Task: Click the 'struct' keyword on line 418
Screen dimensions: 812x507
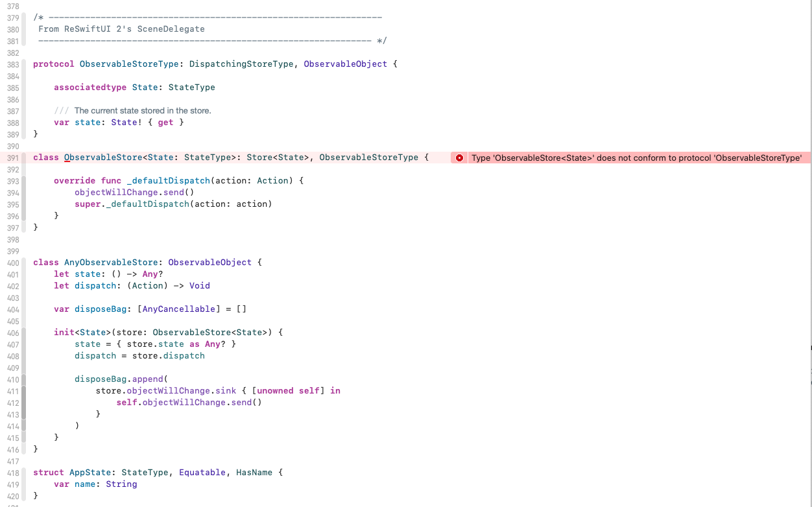Action: (x=49, y=473)
